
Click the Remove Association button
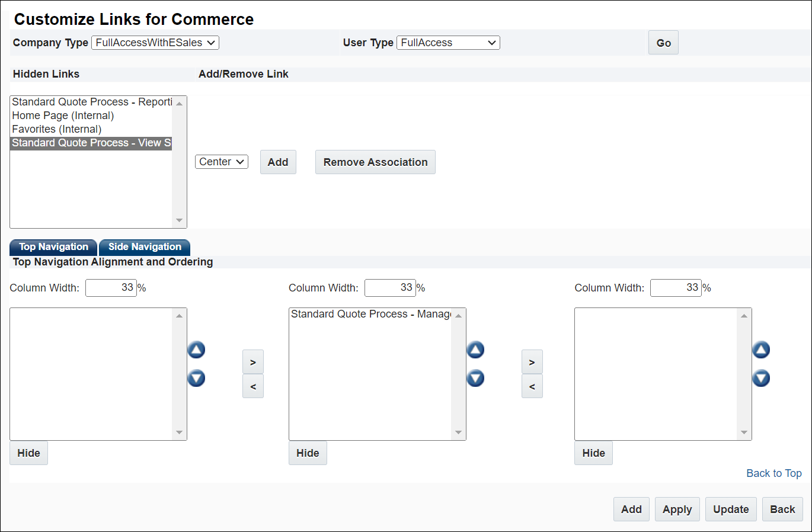click(x=375, y=162)
